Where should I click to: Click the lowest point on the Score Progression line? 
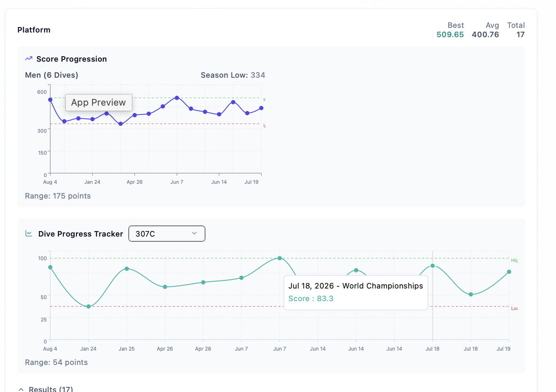point(121,124)
